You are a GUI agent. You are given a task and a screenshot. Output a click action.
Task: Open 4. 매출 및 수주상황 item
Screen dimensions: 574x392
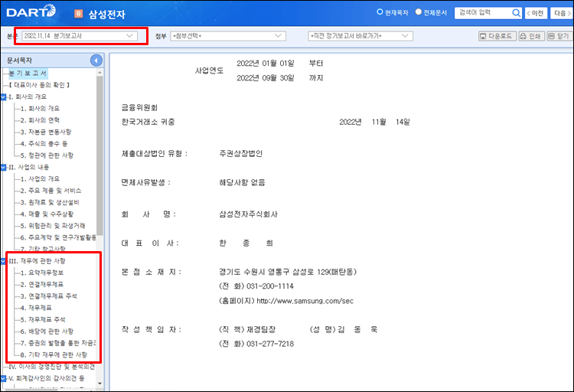coord(47,214)
